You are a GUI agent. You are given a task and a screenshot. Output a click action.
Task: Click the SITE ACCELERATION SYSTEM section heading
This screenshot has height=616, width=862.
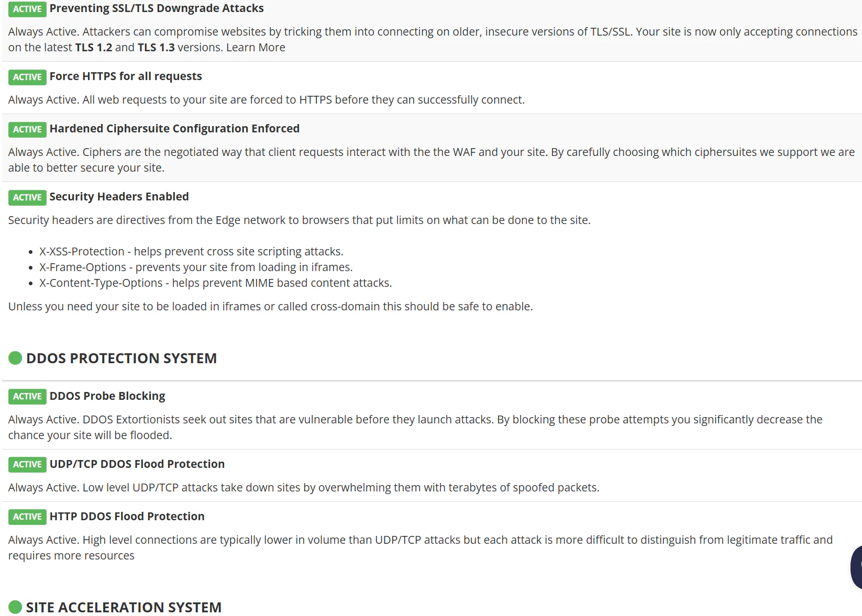click(x=124, y=608)
